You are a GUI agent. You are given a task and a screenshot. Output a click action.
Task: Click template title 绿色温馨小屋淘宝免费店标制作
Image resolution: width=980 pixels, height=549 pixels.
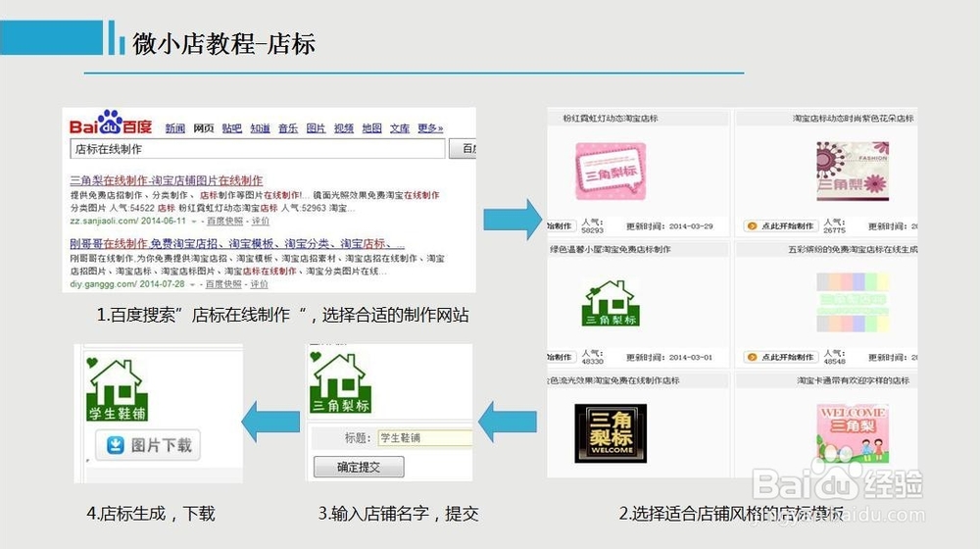click(610, 249)
